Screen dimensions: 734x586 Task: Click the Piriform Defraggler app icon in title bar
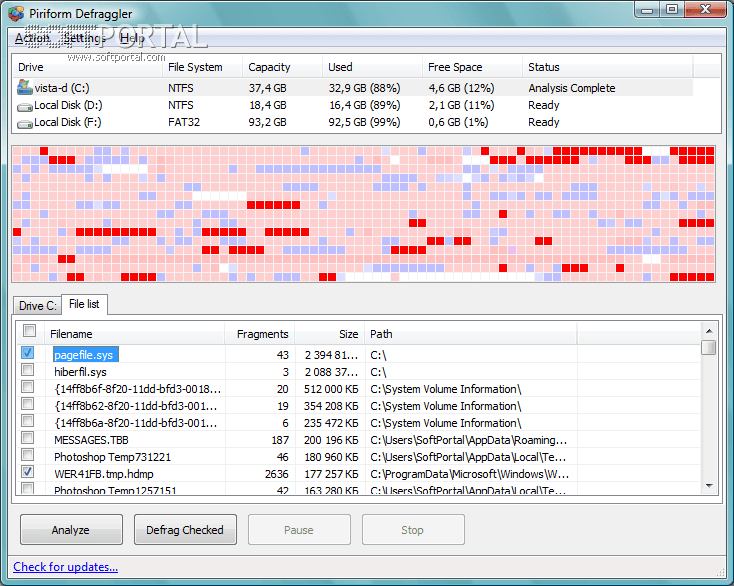(x=15, y=13)
